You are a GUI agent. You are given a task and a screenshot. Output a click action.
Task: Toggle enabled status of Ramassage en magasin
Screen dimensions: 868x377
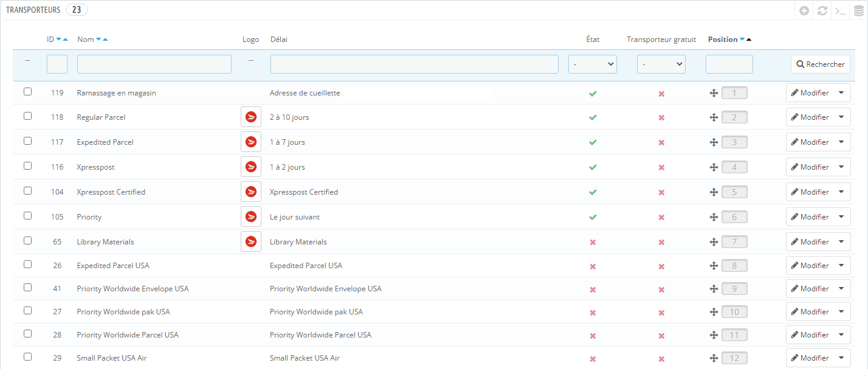[x=593, y=94]
